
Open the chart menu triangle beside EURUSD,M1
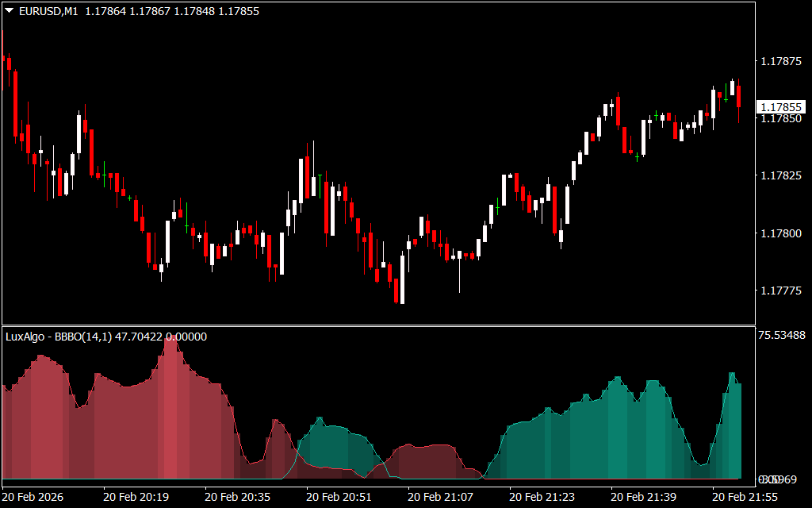(x=9, y=11)
